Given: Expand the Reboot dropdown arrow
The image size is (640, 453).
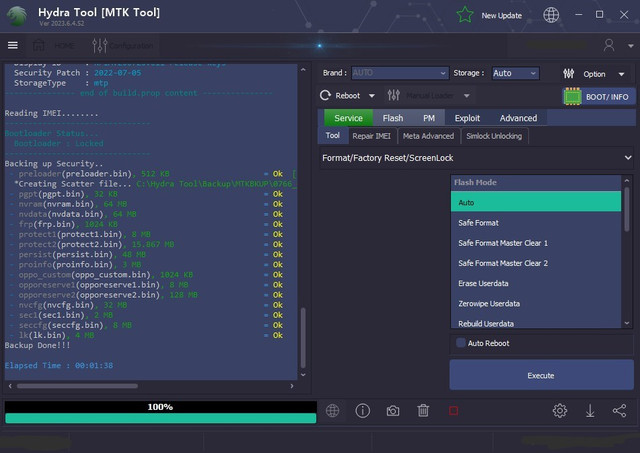Looking at the screenshot, I should click(371, 96).
